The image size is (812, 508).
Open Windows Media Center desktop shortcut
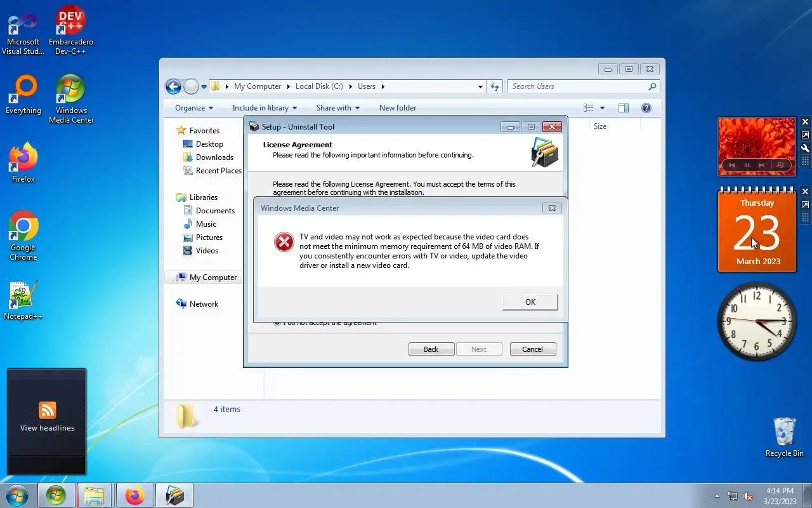[x=71, y=99]
